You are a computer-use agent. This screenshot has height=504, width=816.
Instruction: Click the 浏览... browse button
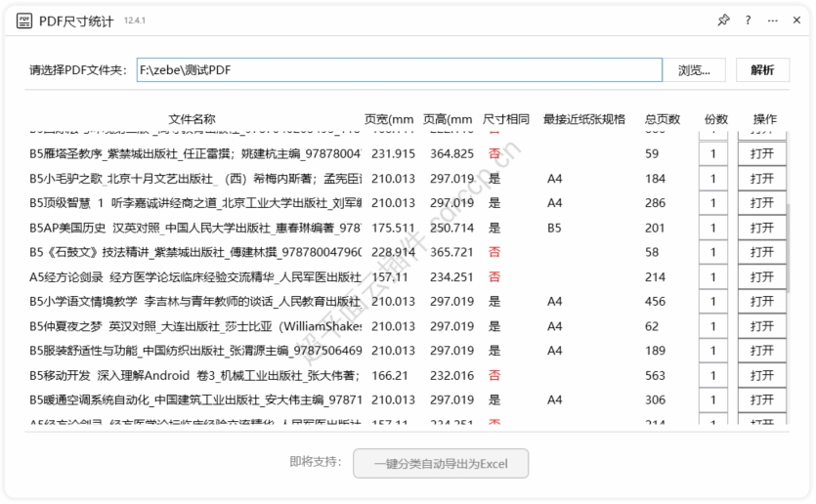point(694,69)
